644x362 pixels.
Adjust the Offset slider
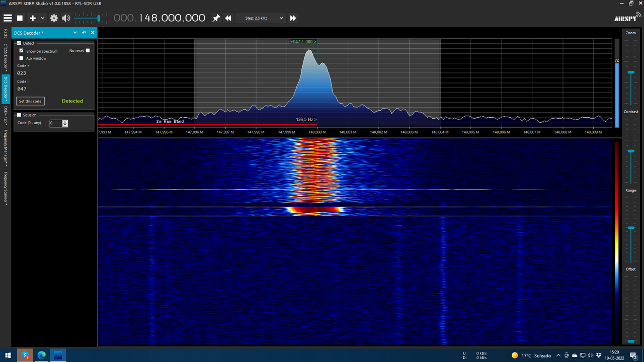click(x=631, y=341)
